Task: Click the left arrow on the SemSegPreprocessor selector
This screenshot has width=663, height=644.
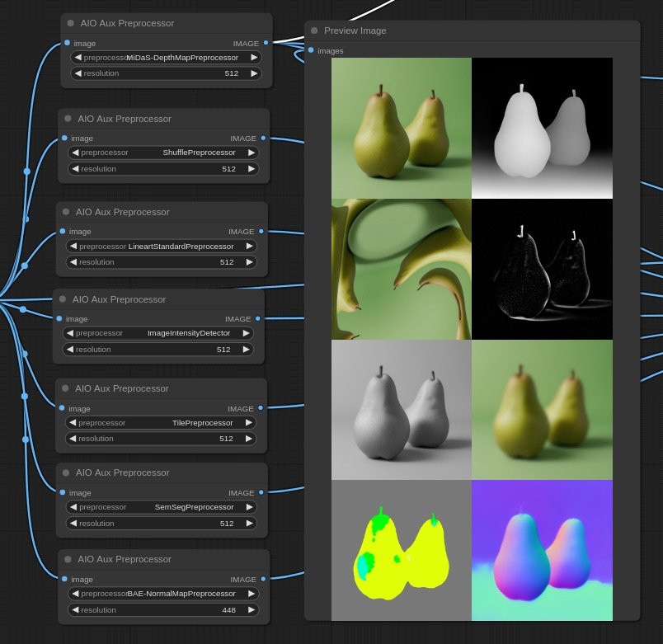Action: [73, 507]
